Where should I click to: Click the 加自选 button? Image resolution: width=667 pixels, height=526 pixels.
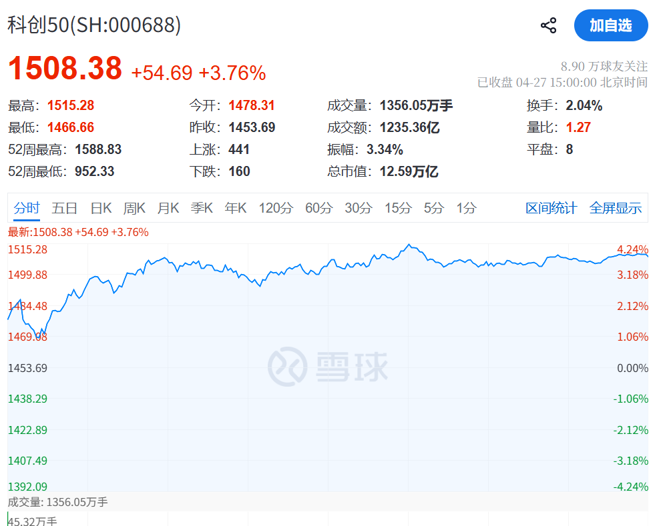(610, 25)
